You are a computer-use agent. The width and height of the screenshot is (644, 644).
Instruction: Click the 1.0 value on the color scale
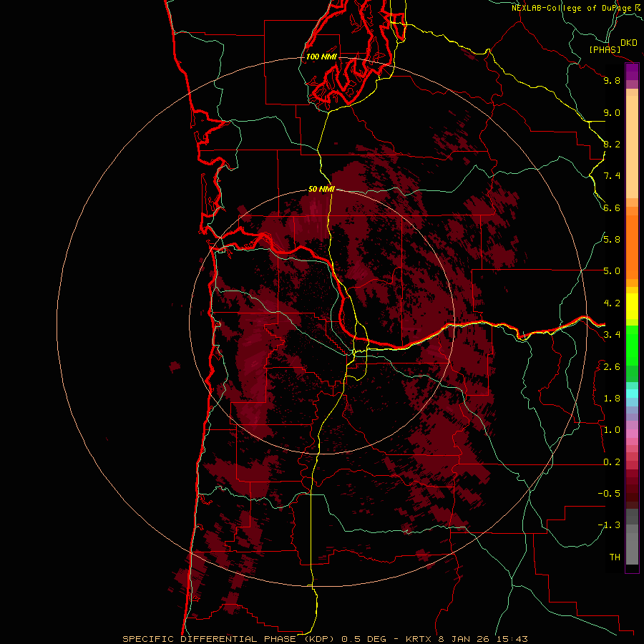point(612,430)
